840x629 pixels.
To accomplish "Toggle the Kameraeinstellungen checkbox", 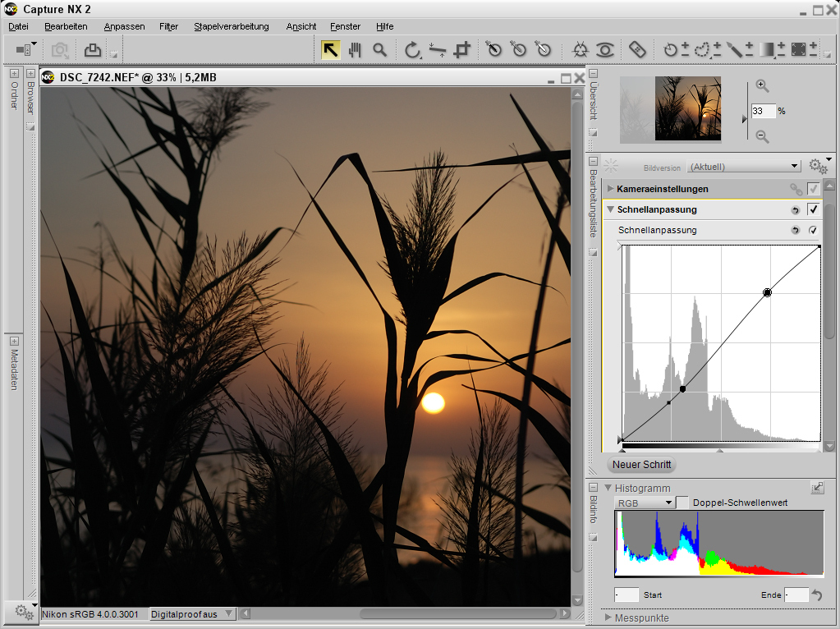I will (x=813, y=189).
